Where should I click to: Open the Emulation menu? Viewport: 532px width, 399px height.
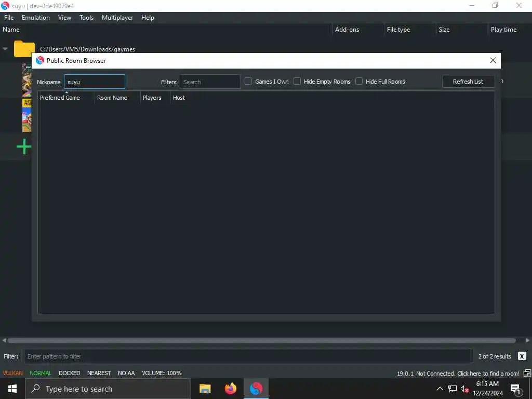36,18
